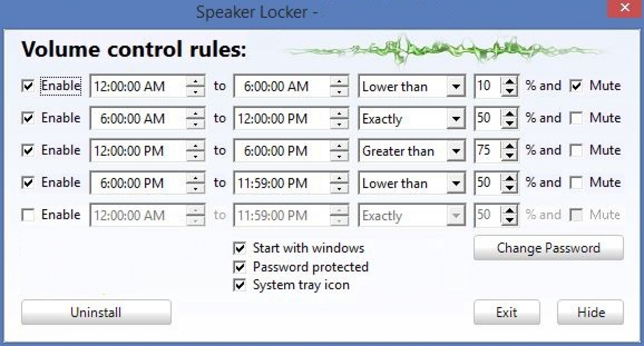Image resolution: width=644 pixels, height=346 pixels.
Task: Uncheck Start with windows
Action: (239, 248)
